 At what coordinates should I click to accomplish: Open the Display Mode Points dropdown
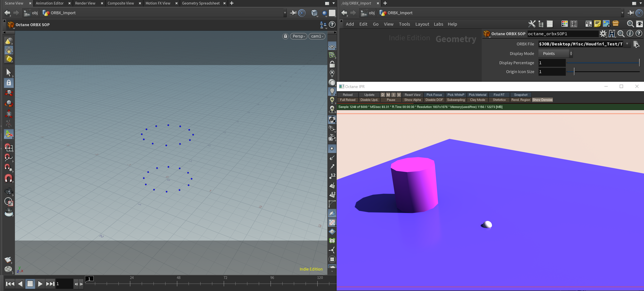(x=555, y=53)
